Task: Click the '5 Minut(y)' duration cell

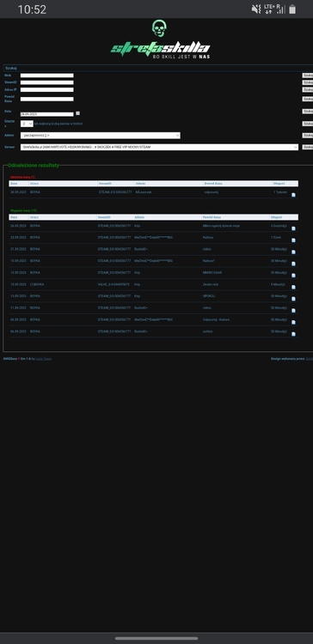Action: (279, 284)
